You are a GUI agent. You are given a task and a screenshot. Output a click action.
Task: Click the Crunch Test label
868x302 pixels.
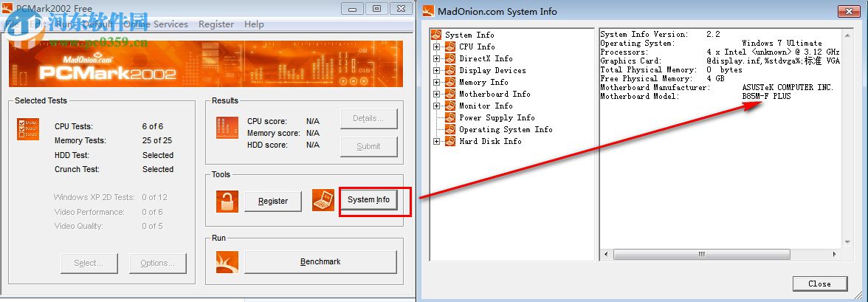tap(77, 170)
